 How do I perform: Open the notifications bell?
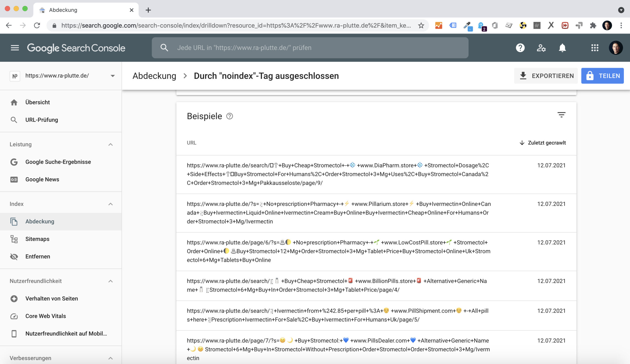tap(562, 48)
